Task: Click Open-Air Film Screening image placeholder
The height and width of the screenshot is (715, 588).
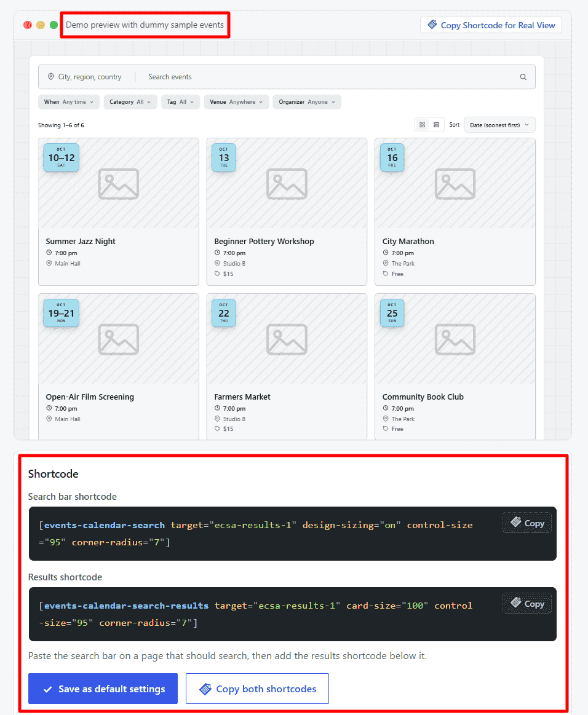Action: pos(119,339)
